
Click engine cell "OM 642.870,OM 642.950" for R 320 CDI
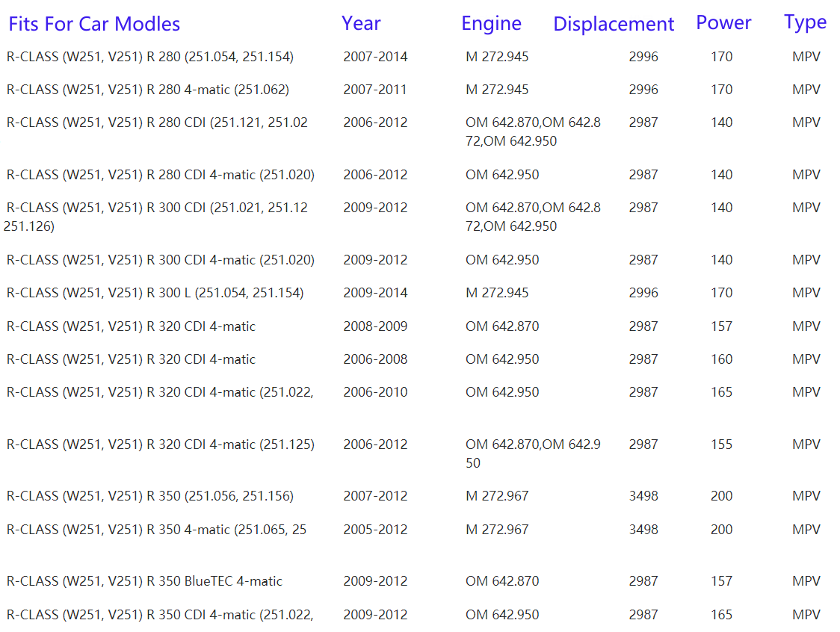(x=532, y=453)
